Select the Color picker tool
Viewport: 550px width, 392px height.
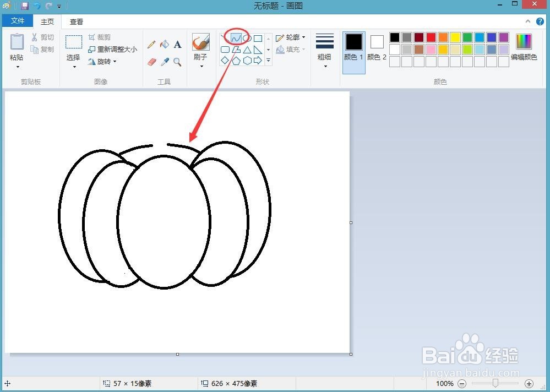165,62
